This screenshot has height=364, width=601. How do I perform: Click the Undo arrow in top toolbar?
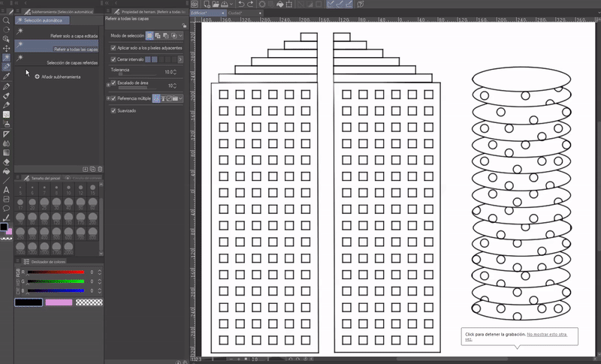[x=240, y=5]
